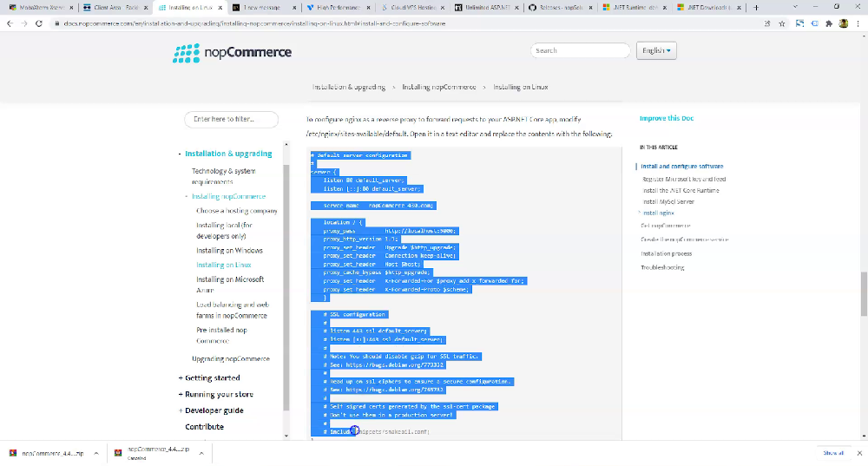Open options arrow for first nopCommerce zip download
868x466 pixels.
point(96,453)
